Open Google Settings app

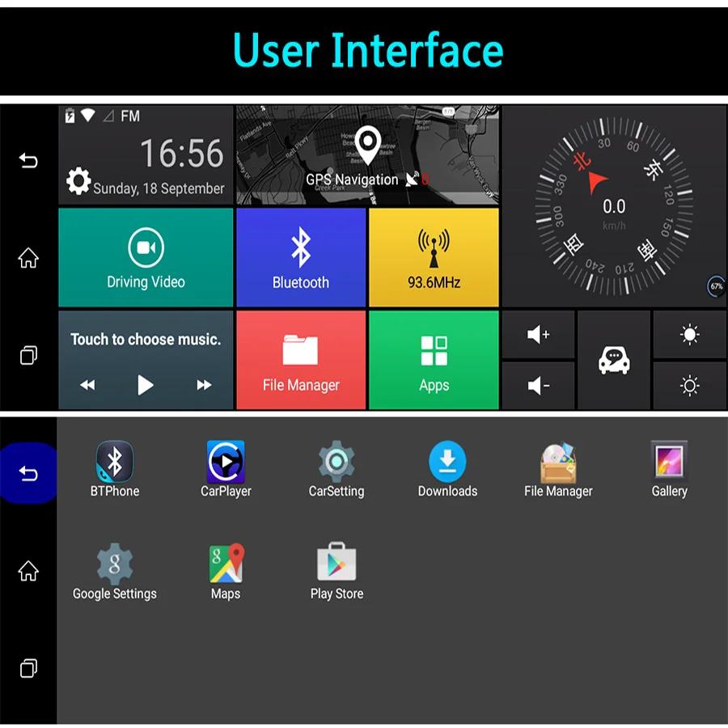coord(115,572)
